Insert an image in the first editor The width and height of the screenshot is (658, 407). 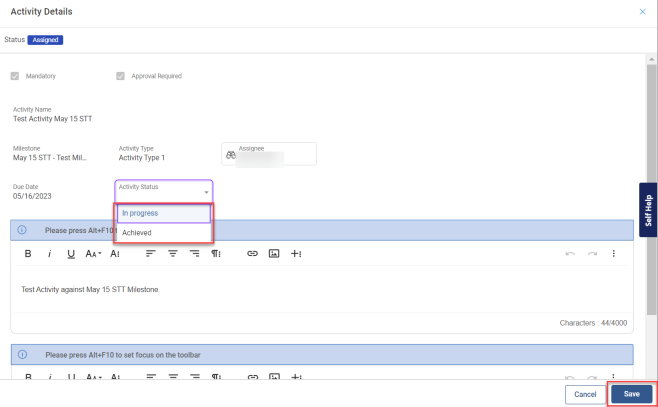coord(274,254)
